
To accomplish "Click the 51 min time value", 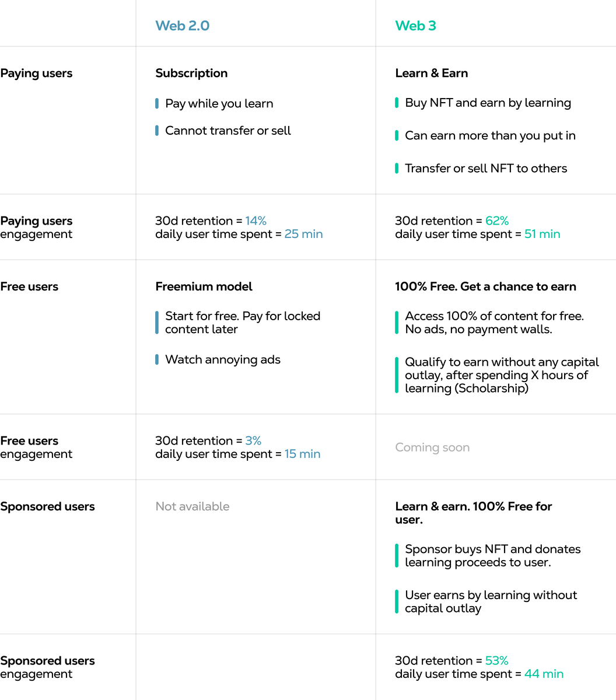I will click(x=542, y=234).
